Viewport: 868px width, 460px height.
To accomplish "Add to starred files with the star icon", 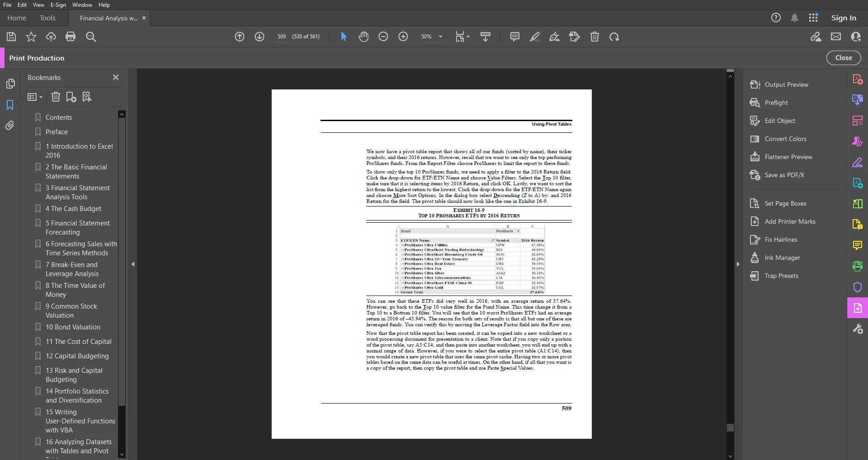I will [x=31, y=37].
